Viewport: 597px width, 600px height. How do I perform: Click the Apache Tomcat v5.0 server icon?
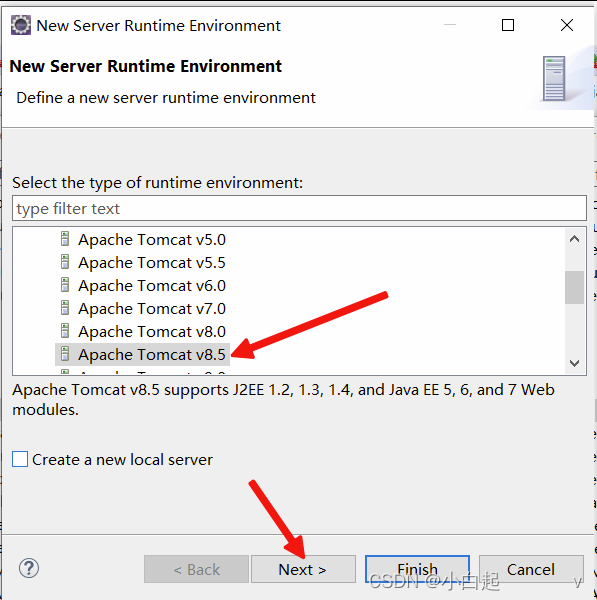(65, 239)
